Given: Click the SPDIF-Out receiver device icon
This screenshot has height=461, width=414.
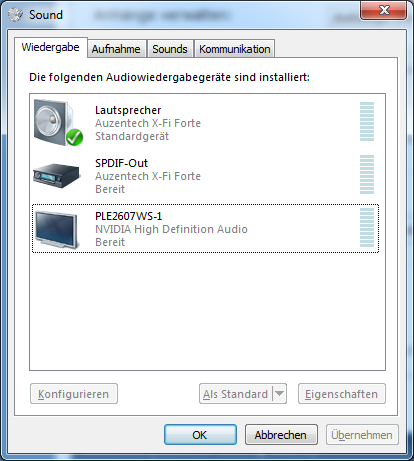Looking at the screenshot, I should (x=56, y=175).
